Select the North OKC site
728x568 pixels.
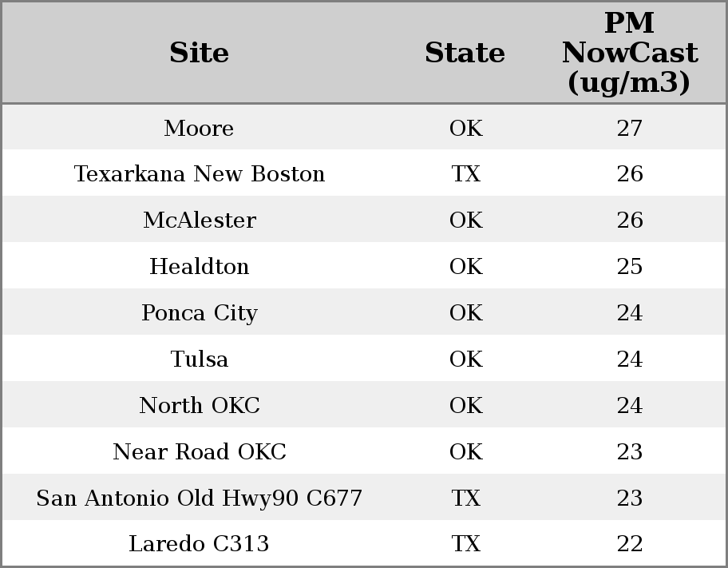point(199,406)
